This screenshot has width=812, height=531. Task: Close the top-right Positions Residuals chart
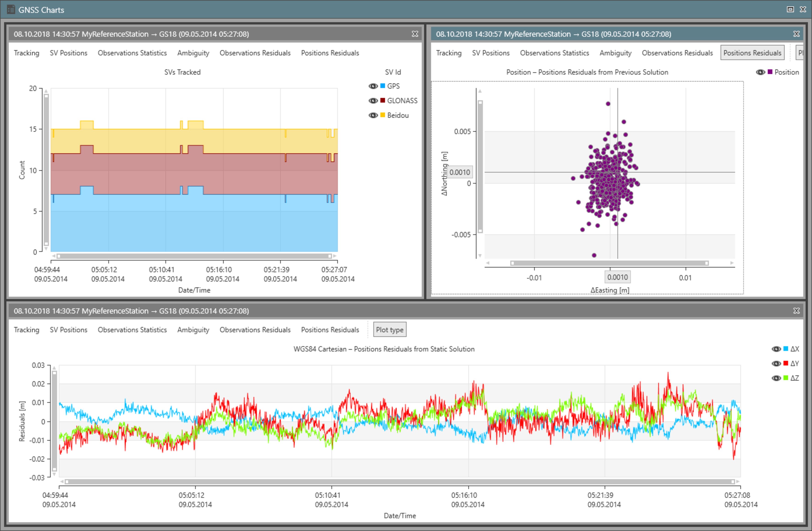pyautogui.click(x=796, y=34)
